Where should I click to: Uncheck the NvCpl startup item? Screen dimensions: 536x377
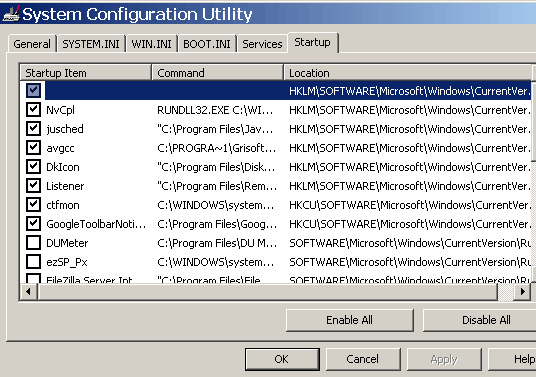(x=34, y=110)
